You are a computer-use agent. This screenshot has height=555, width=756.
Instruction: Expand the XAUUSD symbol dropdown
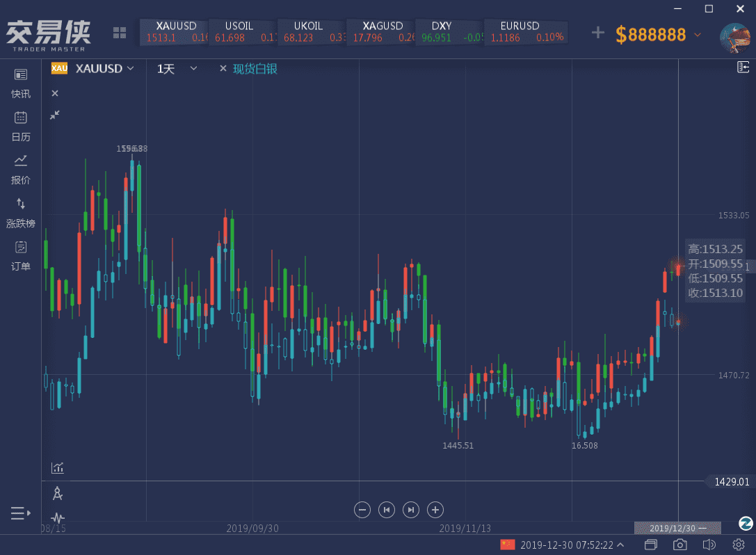point(130,68)
